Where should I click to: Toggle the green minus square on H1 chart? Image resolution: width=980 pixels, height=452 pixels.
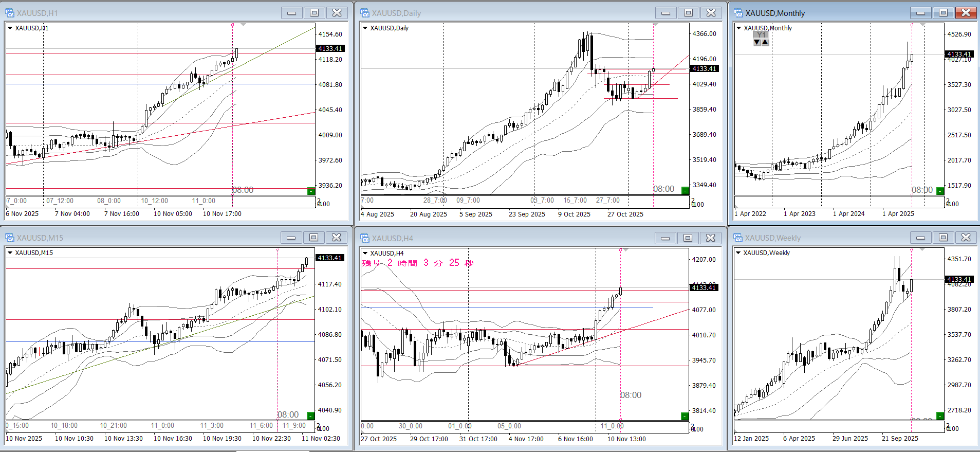tap(310, 191)
